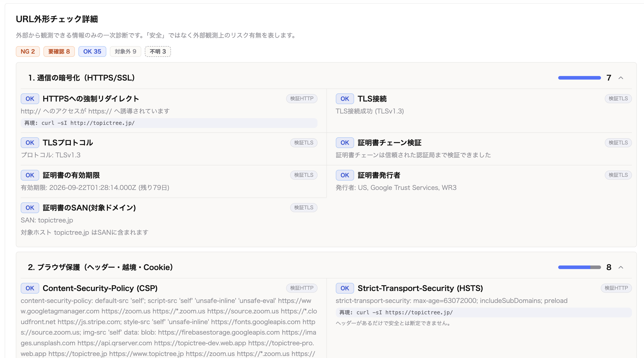Click the curl -sI https://topictree.jp/ command block
644x358 pixels.
click(x=484, y=313)
